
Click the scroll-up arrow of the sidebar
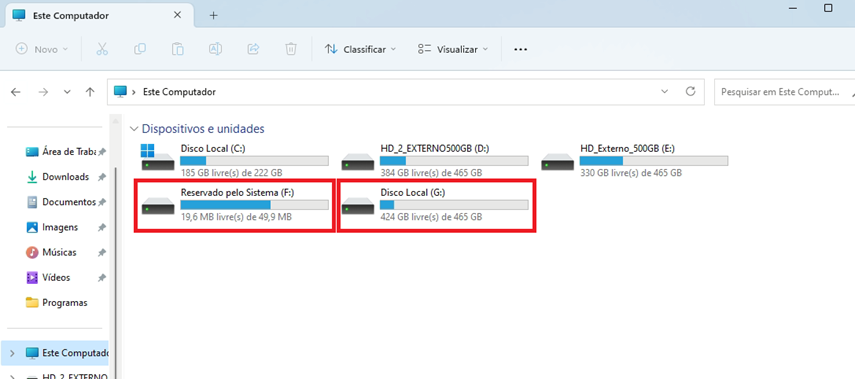click(x=115, y=122)
